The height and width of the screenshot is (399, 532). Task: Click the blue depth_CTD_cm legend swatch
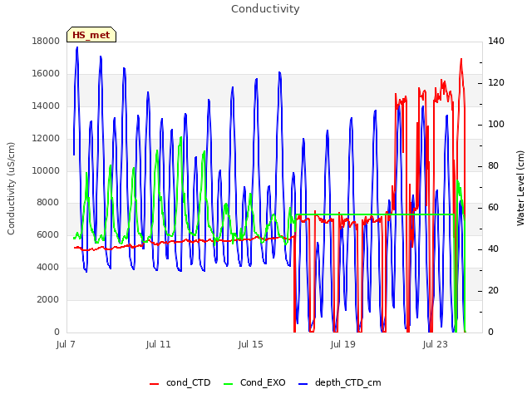(303, 384)
